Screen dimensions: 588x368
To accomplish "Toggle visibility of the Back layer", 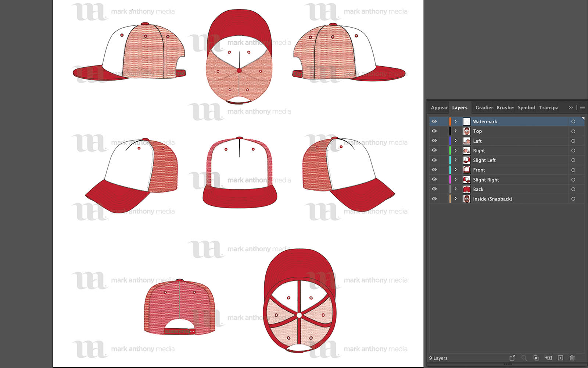I will coord(434,189).
